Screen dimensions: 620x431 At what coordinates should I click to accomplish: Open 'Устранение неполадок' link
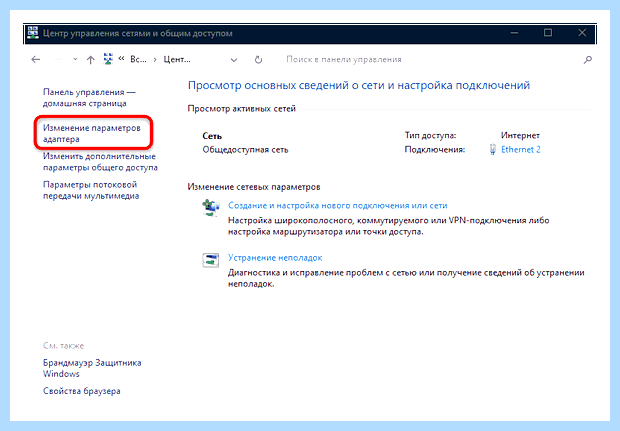[x=275, y=258]
